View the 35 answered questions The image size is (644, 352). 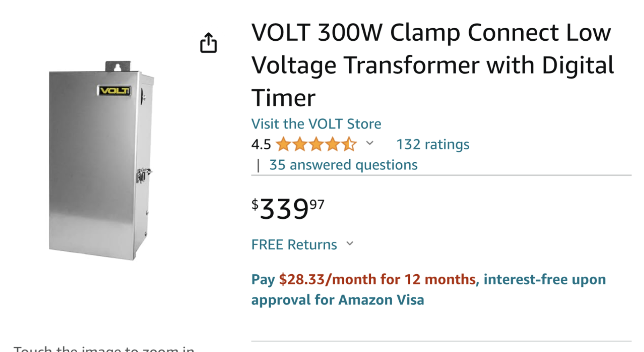(x=343, y=165)
